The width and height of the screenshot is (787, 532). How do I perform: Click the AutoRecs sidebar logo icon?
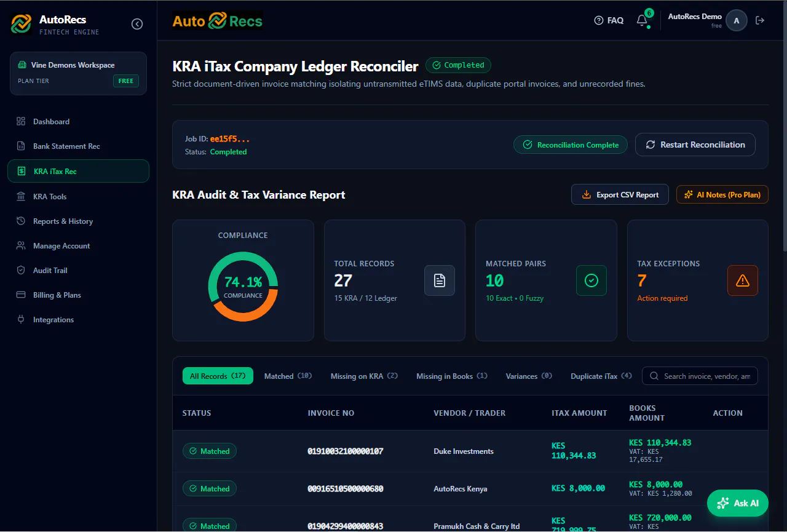(x=22, y=24)
